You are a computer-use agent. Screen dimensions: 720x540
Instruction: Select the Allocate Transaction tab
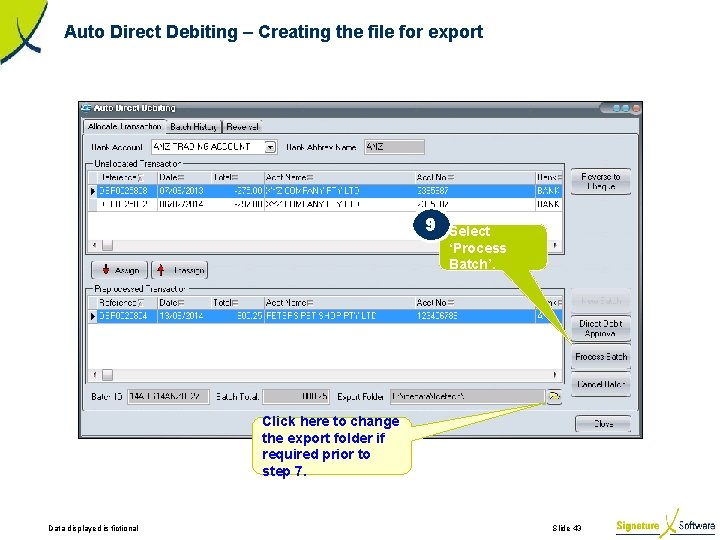pyautogui.click(x=124, y=126)
